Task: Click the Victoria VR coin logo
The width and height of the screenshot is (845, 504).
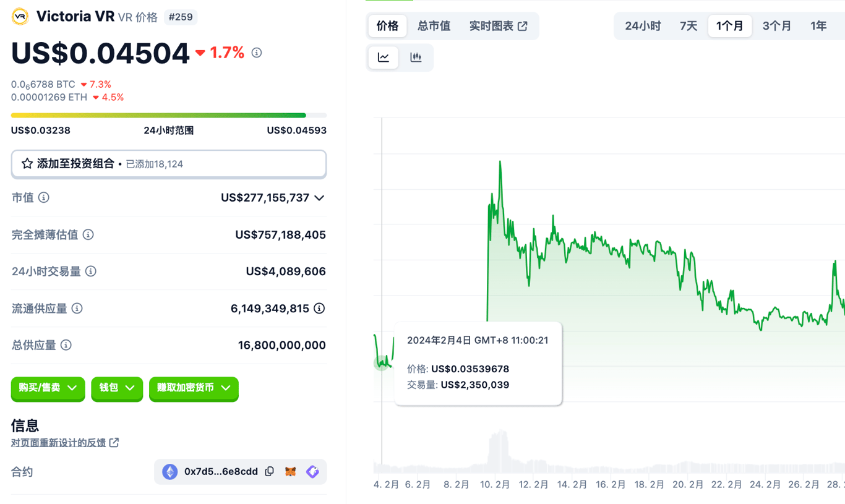Action: click(20, 17)
